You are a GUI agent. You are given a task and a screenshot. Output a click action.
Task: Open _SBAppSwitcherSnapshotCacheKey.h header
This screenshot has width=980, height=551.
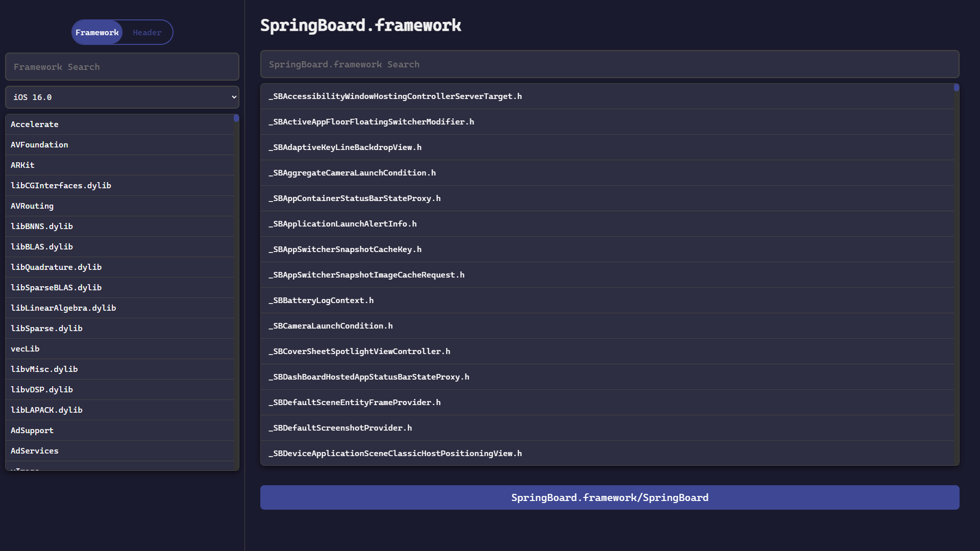click(x=607, y=249)
